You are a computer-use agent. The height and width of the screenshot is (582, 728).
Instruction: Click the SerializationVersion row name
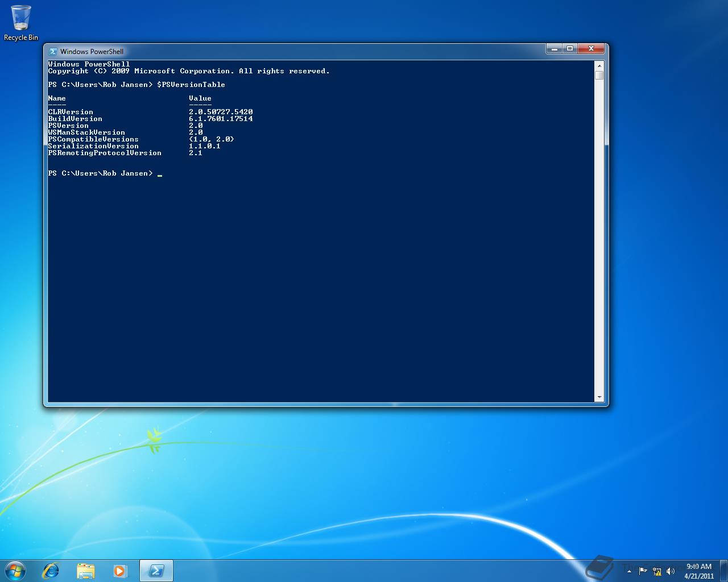click(93, 146)
